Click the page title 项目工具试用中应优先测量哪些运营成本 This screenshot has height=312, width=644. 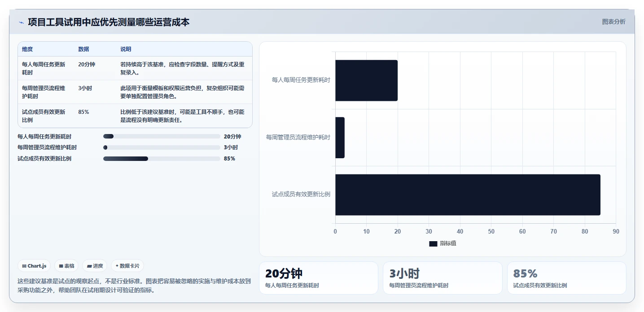point(109,22)
